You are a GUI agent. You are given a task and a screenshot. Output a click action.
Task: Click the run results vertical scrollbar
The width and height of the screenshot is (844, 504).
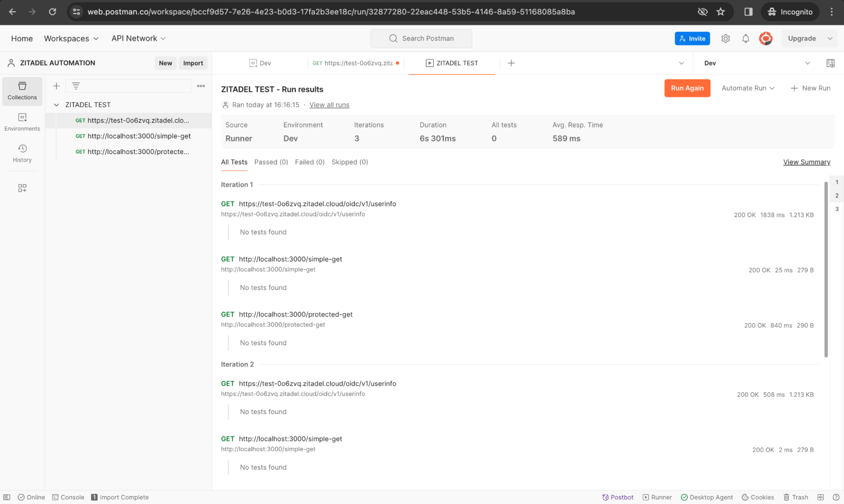826,270
